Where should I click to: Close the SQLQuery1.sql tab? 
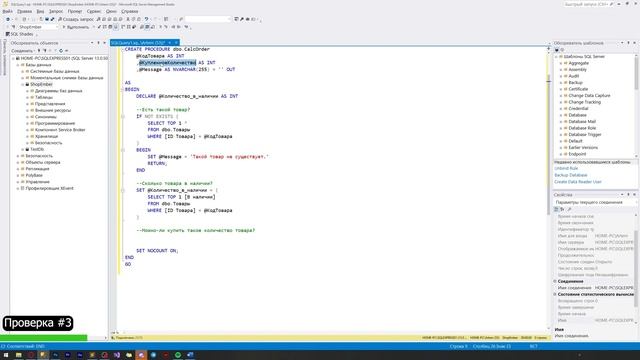tap(176, 42)
